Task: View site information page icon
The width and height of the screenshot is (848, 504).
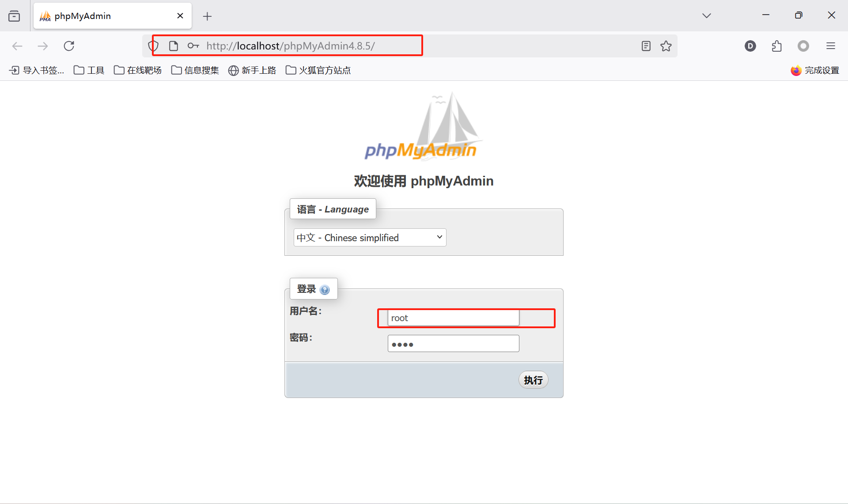Action: tap(174, 46)
